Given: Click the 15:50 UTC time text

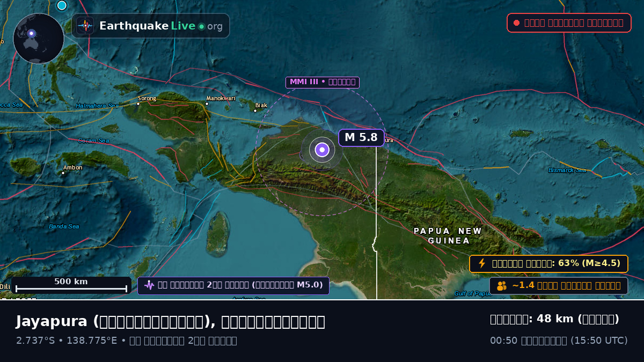Looking at the screenshot, I should [599, 341].
